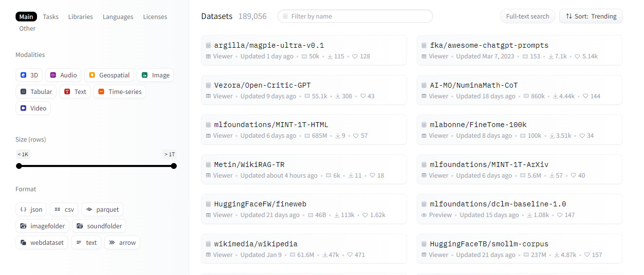This screenshot has width=644, height=275.
Task: Select the Video modality filter
Action: click(33, 108)
